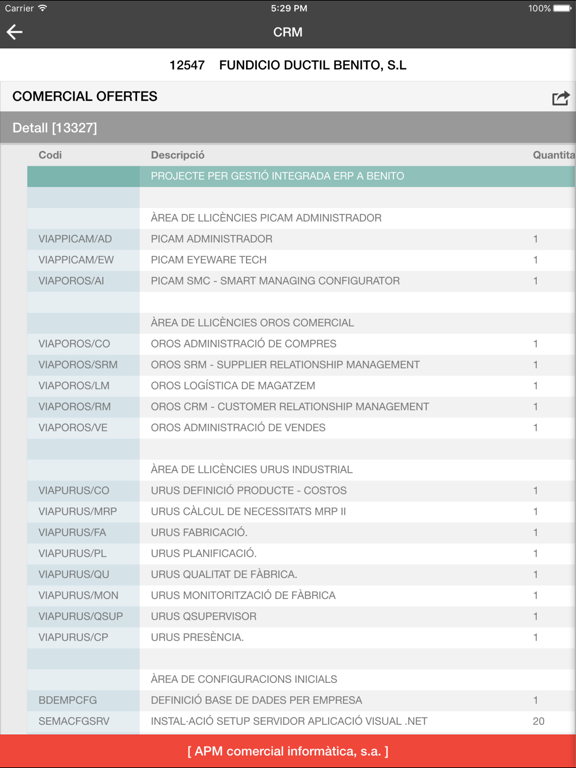The width and height of the screenshot is (576, 768).
Task: Tap customer name FUNDICIO DUCTIL BENITO, S.L
Action: click(312, 65)
